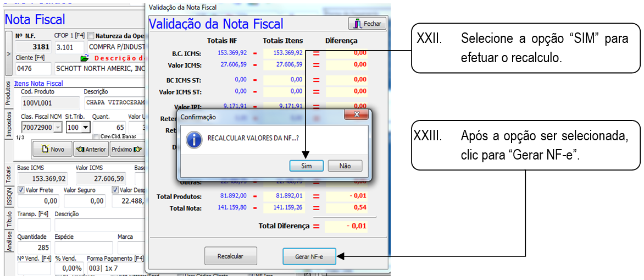644x280 pixels.
Task: Click the Nº Vend. [F4] field
Action: pos(34,268)
